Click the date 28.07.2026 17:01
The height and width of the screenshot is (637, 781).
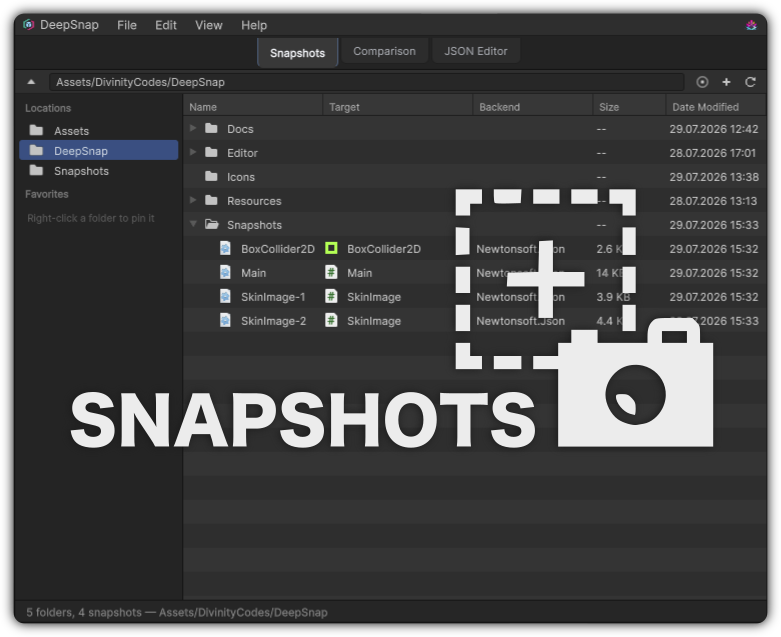(x=713, y=152)
